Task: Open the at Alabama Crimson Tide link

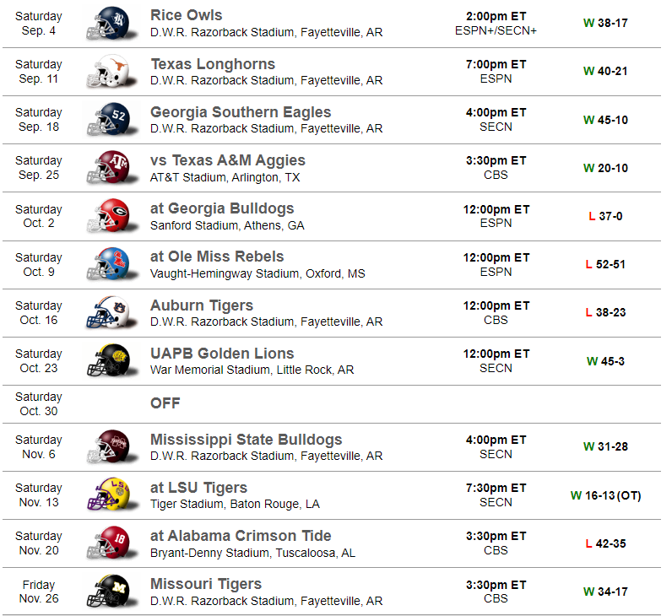Action: (241, 536)
